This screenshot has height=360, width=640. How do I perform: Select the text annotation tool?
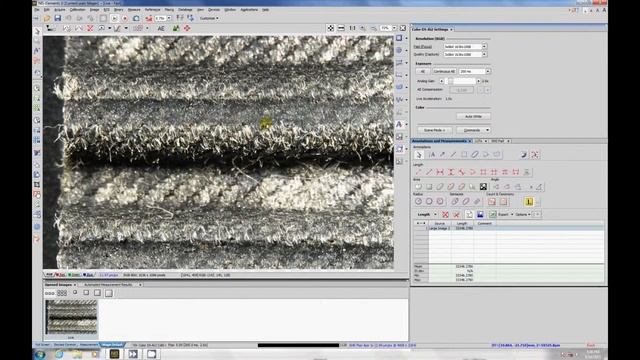tap(431, 155)
